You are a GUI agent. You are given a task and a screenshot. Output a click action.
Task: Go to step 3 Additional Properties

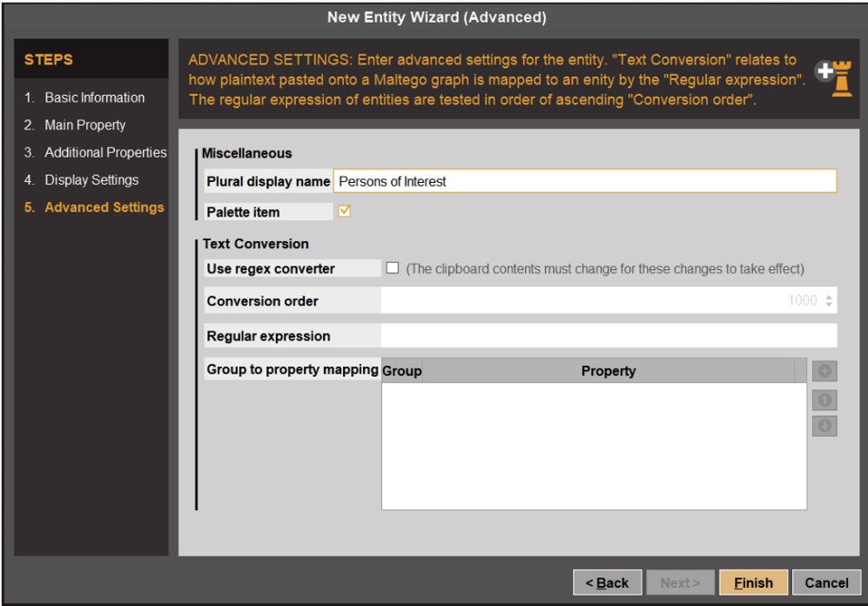tap(95, 152)
